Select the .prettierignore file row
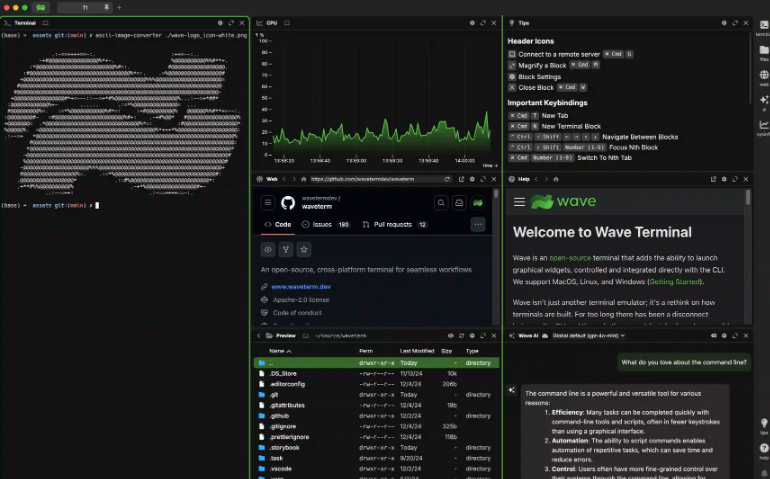The width and height of the screenshot is (770, 479). (376, 437)
